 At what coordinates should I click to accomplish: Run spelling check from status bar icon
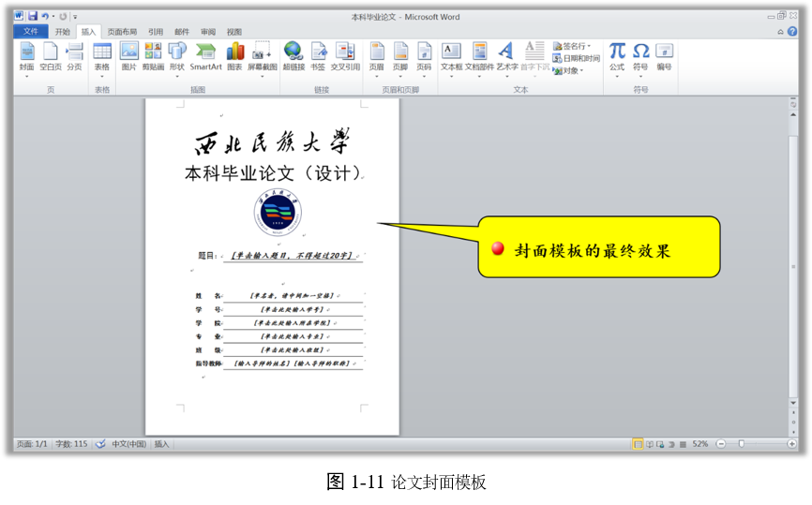tap(100, 444)
